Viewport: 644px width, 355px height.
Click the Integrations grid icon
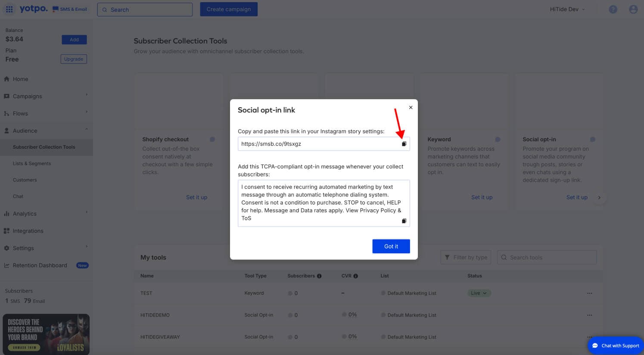click(x=6, y=231)
